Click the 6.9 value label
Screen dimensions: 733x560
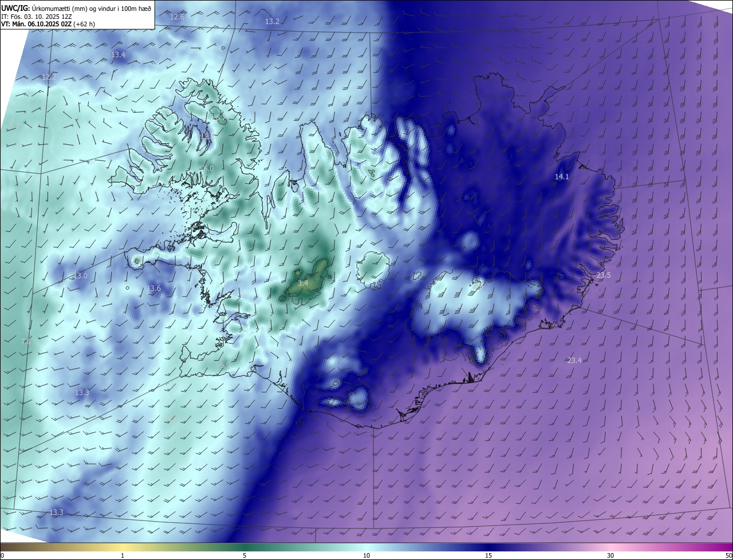[225, 365]
